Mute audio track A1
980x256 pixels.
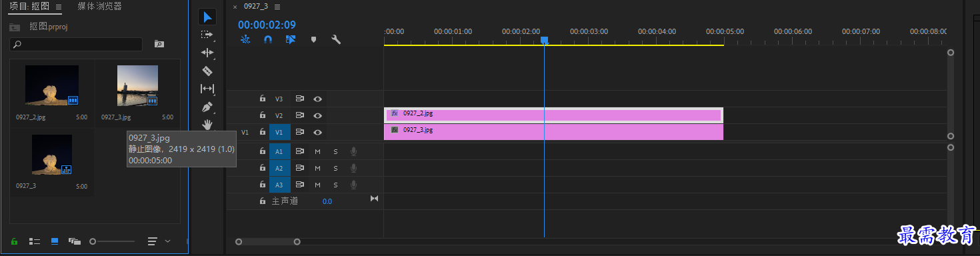[x=317, y=151]
